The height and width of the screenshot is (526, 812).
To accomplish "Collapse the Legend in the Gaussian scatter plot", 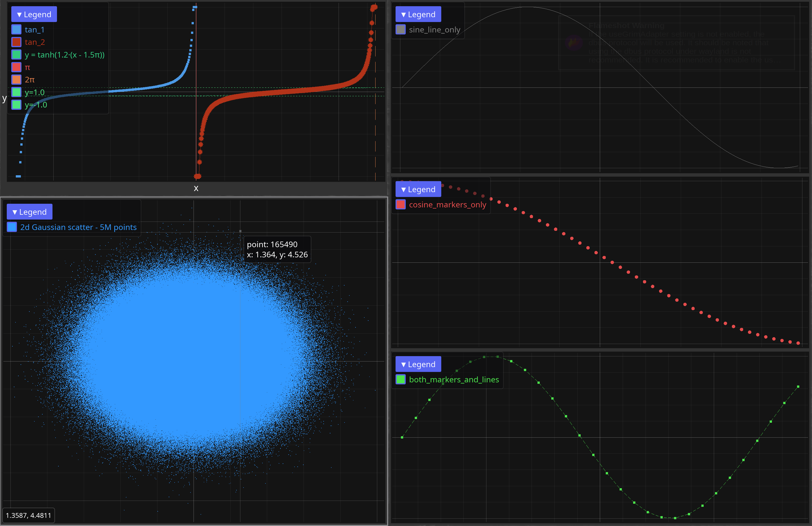I will coord(29,212).
